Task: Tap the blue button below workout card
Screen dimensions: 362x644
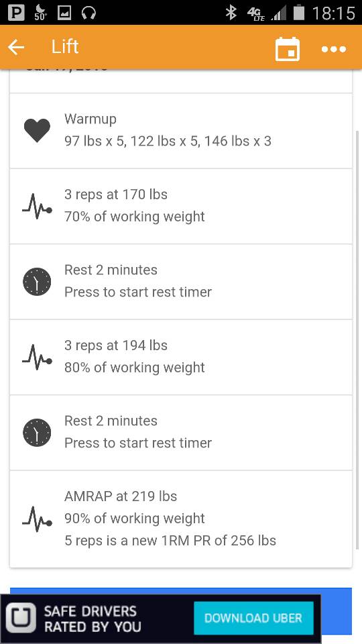Action: pos(181,592)
